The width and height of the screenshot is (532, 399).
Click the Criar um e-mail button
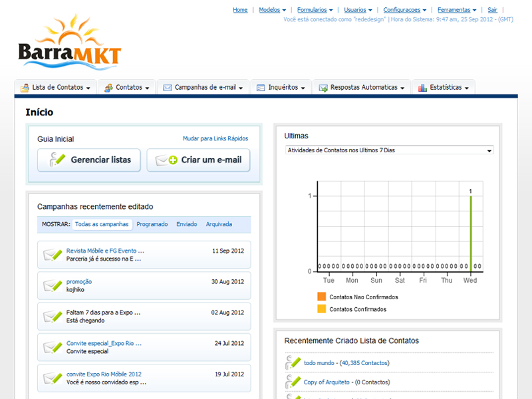click(198, 160)
